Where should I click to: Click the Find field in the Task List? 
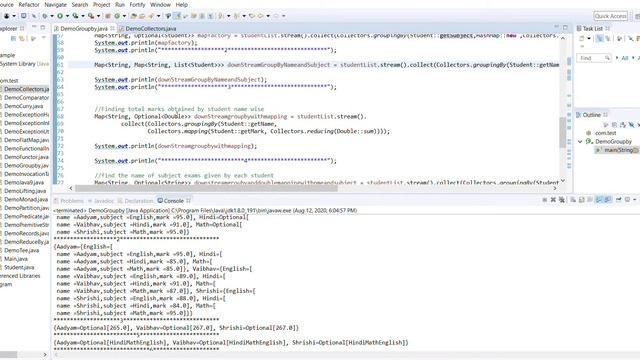[x=593, y=58]
